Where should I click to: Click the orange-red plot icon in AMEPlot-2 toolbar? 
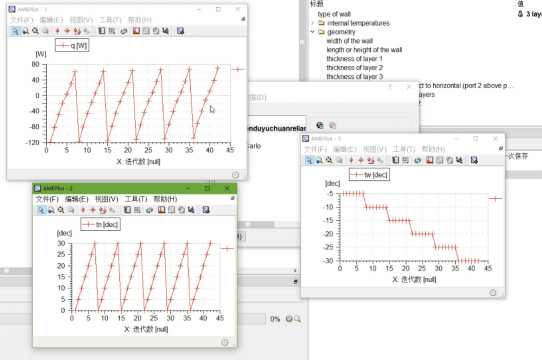pyautogui.click(x=161, y=210)
